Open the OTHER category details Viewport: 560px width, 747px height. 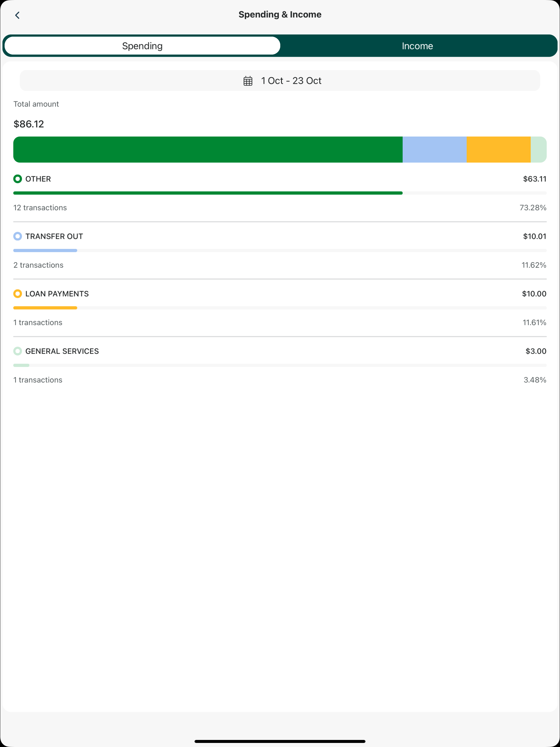coord(280,193)
